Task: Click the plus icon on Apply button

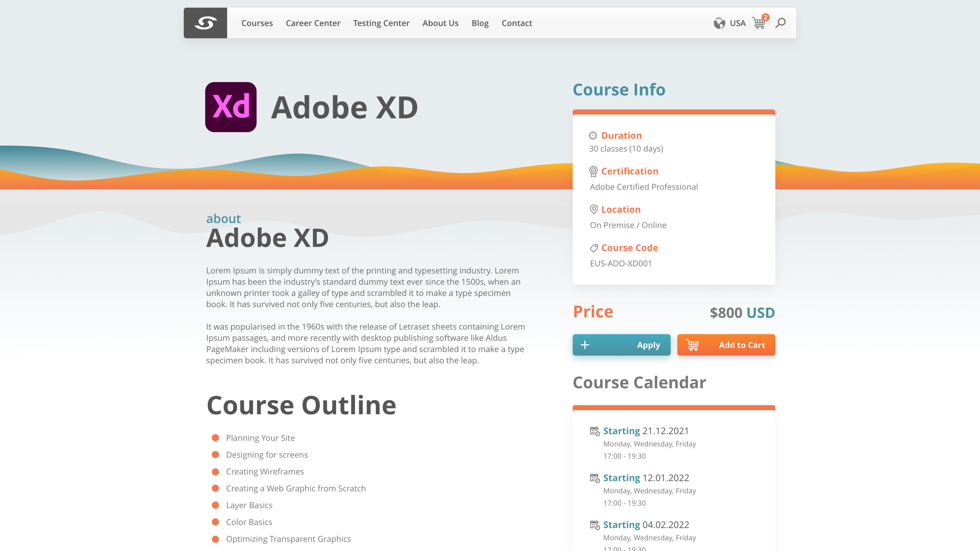Action: [x=585, y=345]
